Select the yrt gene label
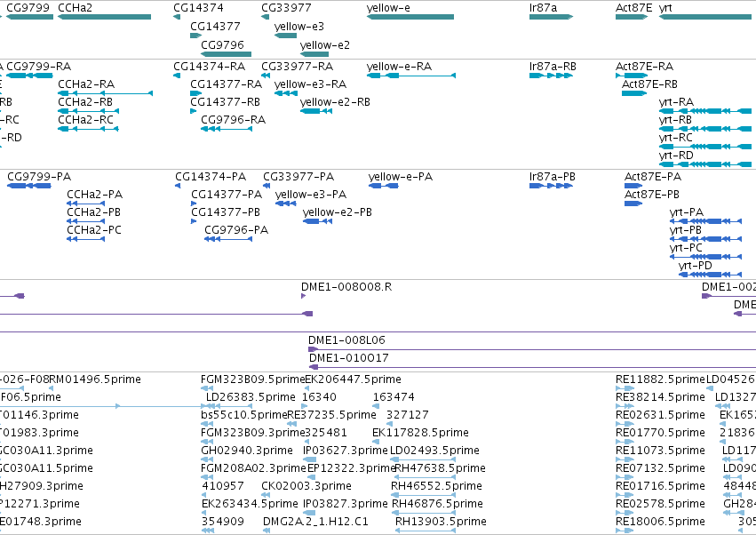This screenshot has width=756, height=535. point(665,8)
